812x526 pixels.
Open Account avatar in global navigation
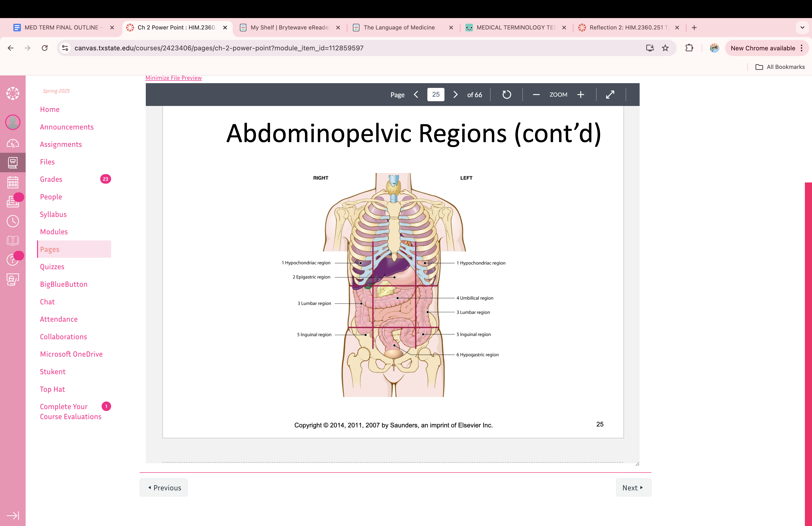(x=13, y=122)
